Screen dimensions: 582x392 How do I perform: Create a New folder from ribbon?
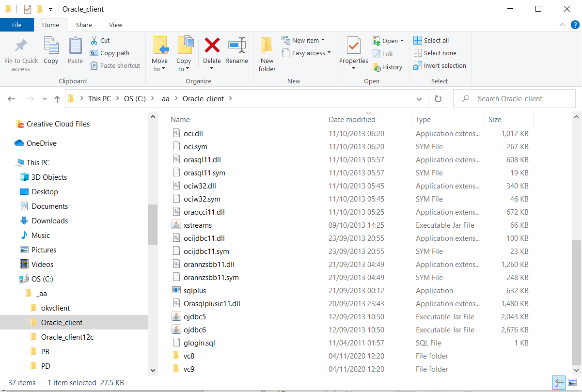(267, 54)
